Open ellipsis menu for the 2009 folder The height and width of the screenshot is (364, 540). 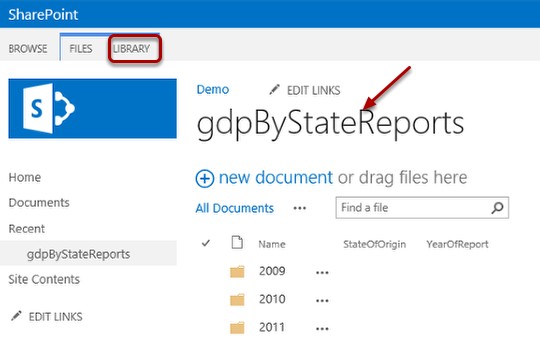(x=322, y=273)
